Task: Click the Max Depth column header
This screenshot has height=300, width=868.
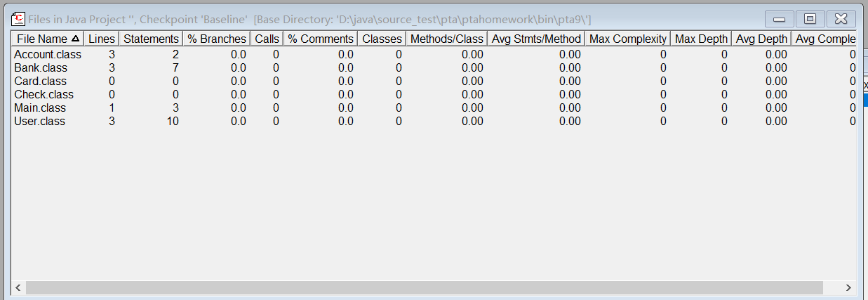Action: point(701,39)
